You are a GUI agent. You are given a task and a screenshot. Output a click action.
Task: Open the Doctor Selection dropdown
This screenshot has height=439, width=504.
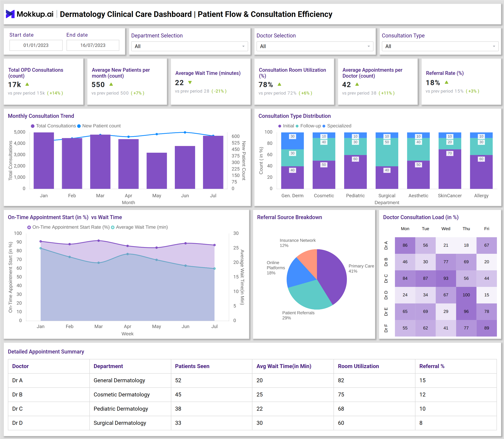click(x=315, y=46)
